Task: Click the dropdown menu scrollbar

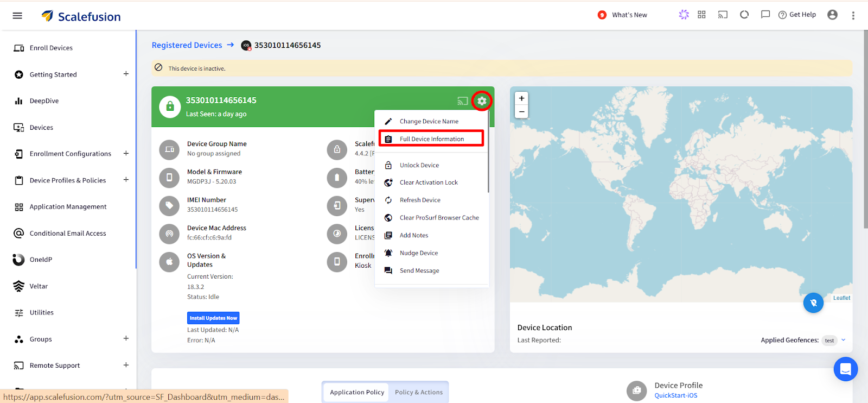Action: 488,152
